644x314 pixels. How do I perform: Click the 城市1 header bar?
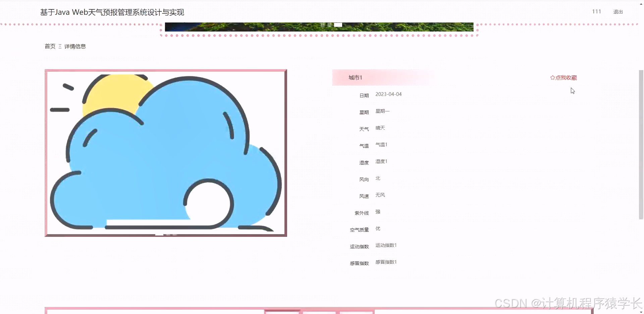coord(382,77)
